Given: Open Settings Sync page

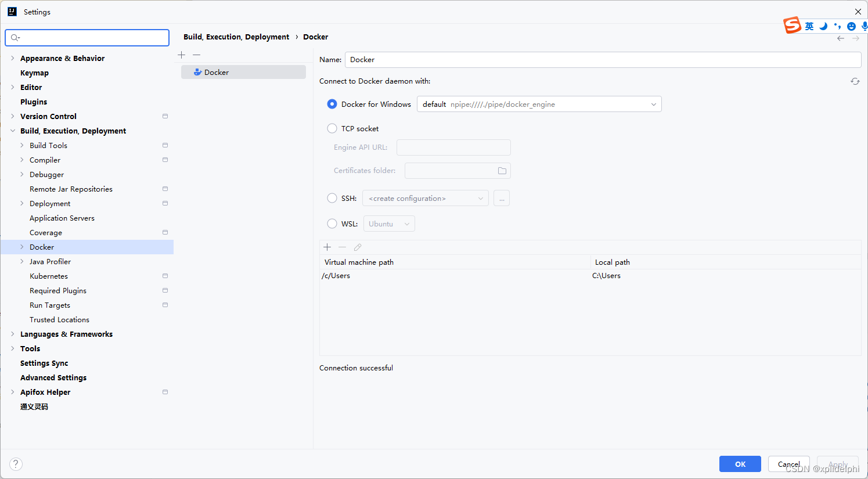Looking at the screenshot, I should (44, 363).
